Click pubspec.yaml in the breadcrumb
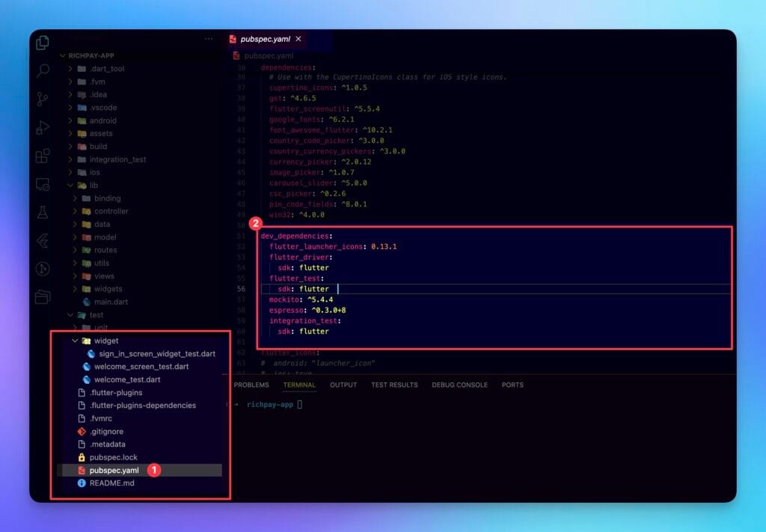The image size is (766, 532). click(x=269, y=55)
